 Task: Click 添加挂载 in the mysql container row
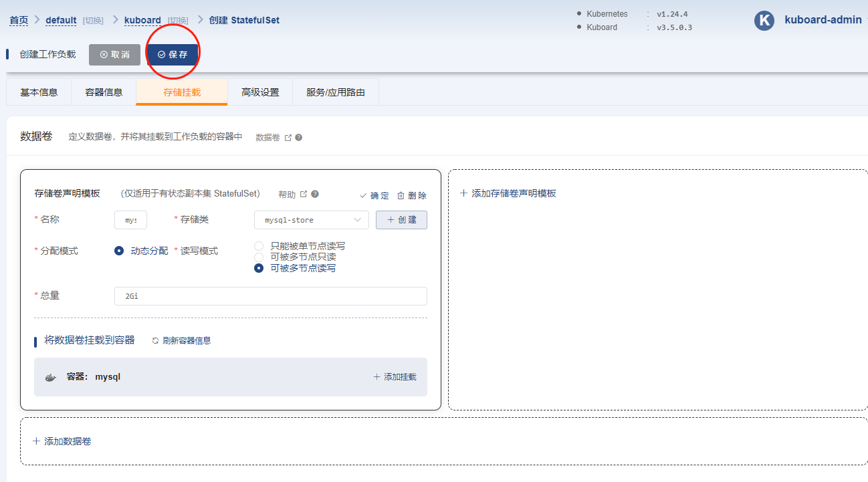pyautogui.click(x=395, y=377)
